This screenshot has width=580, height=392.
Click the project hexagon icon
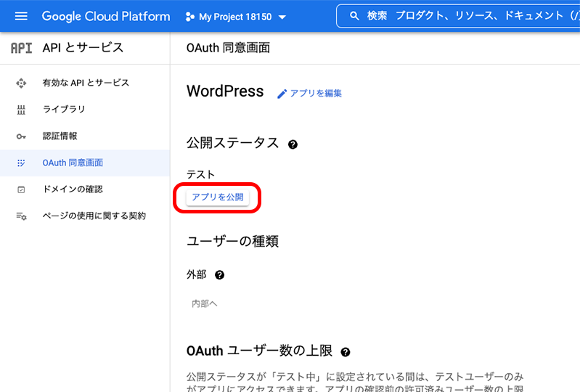coord(190,17)
